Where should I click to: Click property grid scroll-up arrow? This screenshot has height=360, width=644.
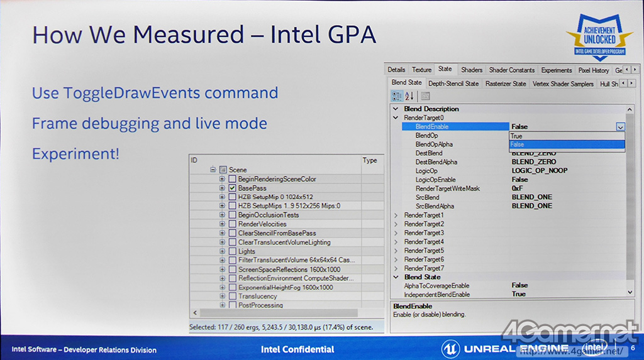pos(630,109)
